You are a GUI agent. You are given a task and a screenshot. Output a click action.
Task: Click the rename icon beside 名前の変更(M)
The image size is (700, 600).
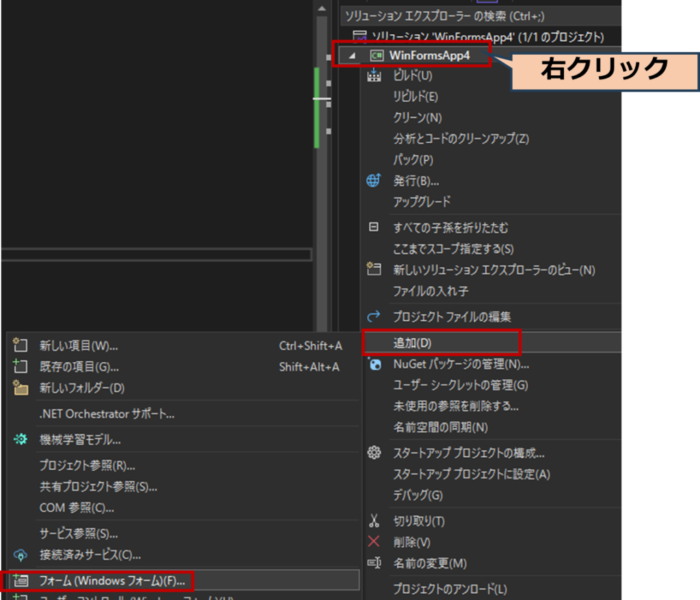coord(374,562)
